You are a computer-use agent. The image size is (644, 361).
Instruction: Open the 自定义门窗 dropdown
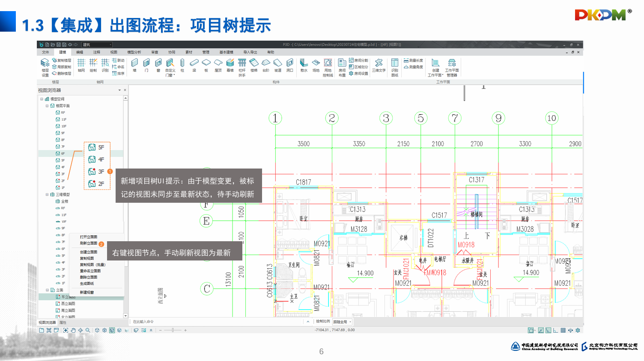(170, 68)
